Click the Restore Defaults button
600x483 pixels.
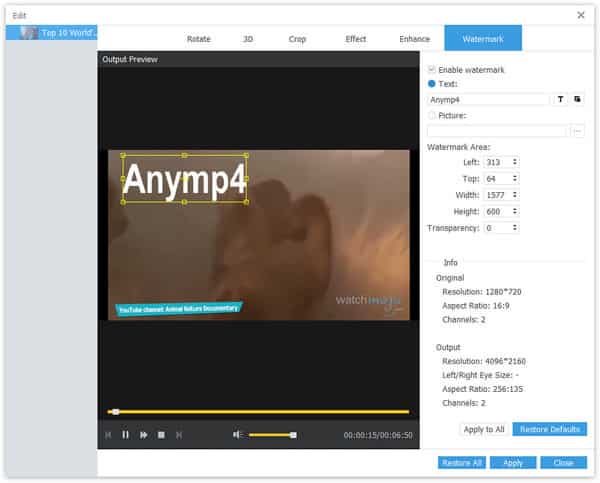[549, 429]
